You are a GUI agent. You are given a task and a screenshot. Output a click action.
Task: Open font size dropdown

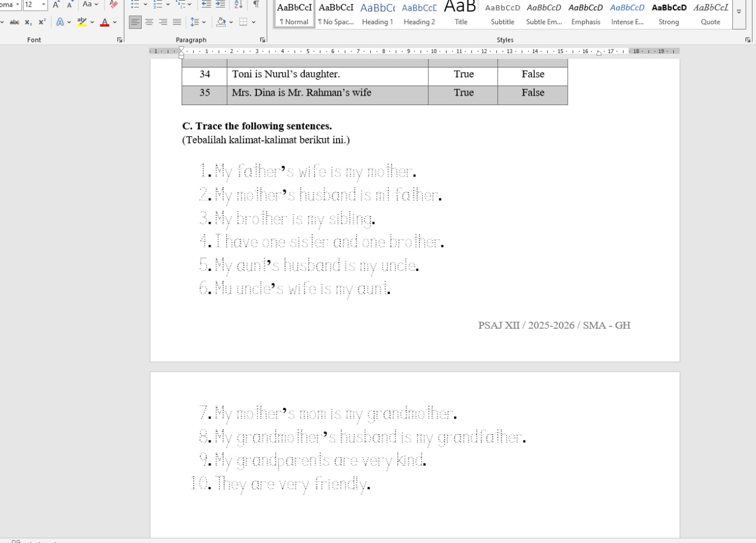[44, 5]
